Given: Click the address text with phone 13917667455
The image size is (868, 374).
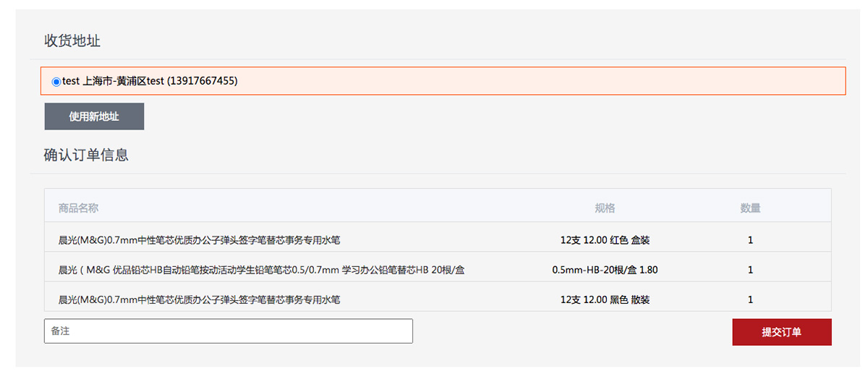Looking at the screenshot, I should [150, 81].
